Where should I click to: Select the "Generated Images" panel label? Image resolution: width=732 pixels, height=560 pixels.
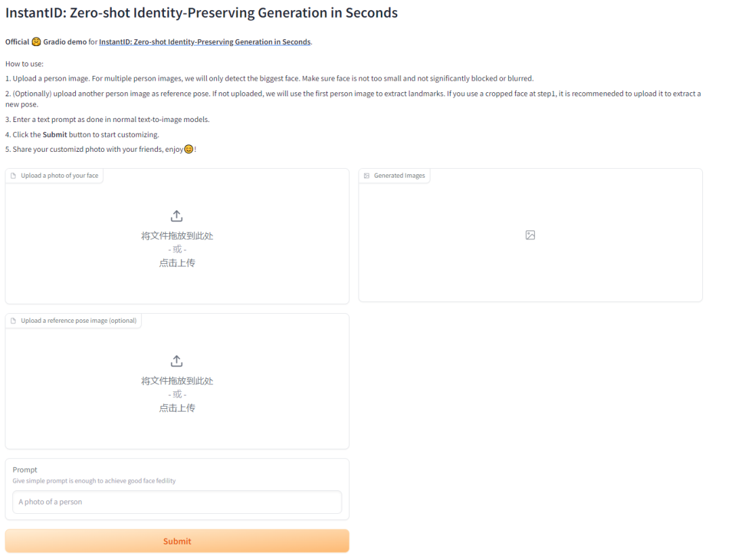[399, 176]
